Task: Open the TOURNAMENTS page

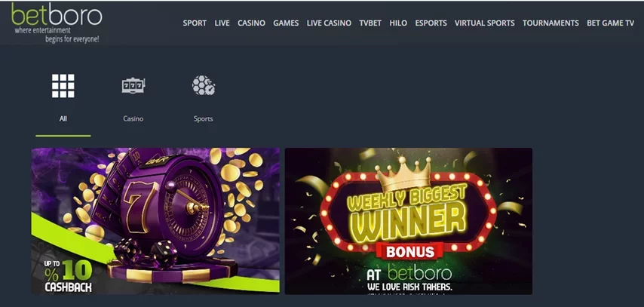Action: tap(550, 23)
